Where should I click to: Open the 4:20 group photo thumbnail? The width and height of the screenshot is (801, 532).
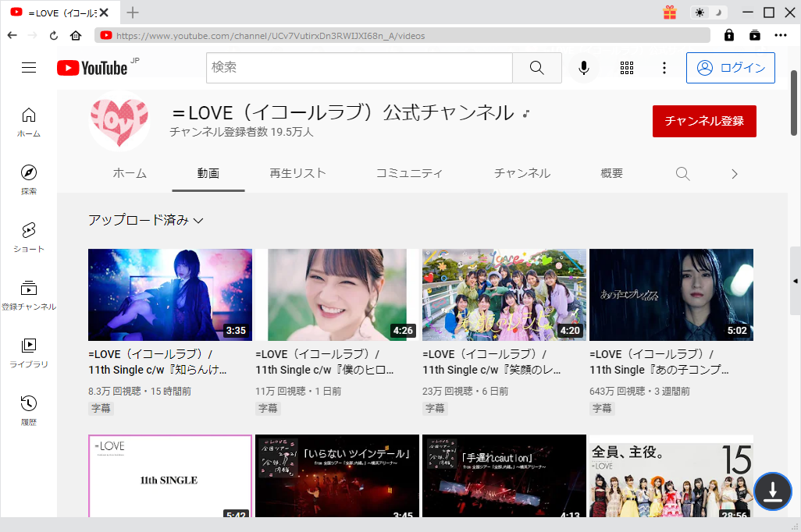coord(504,295)
